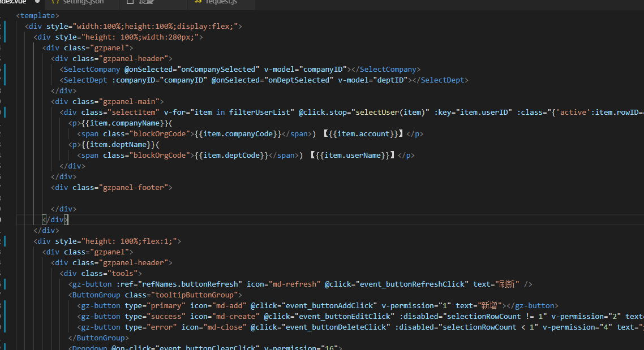Screen dimensions: 644x350
Task: Click the deptID v-model value
Action: coord(390,80)
